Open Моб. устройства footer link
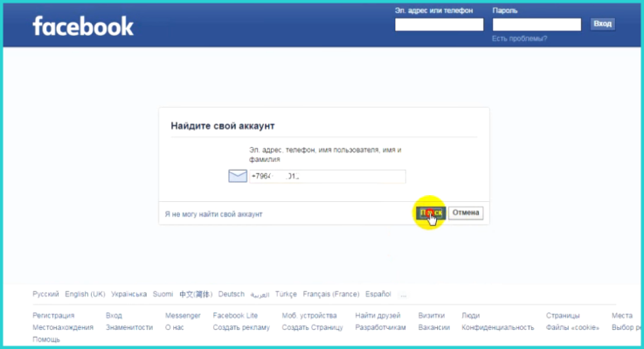Viewport: 644px width, 349px height. pos(309,316)
